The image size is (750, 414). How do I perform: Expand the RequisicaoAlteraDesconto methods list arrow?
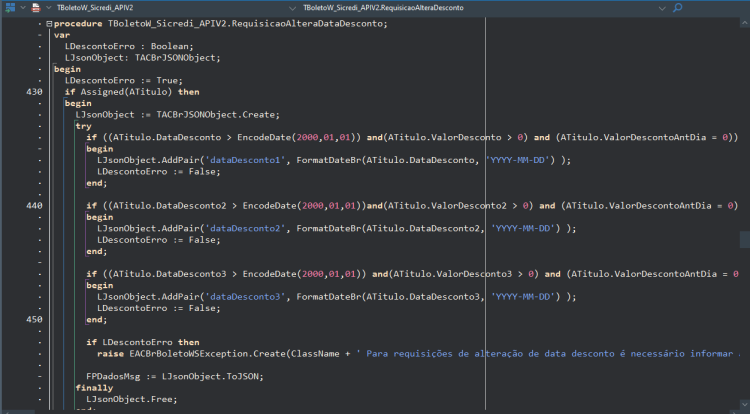coord(662,8)
